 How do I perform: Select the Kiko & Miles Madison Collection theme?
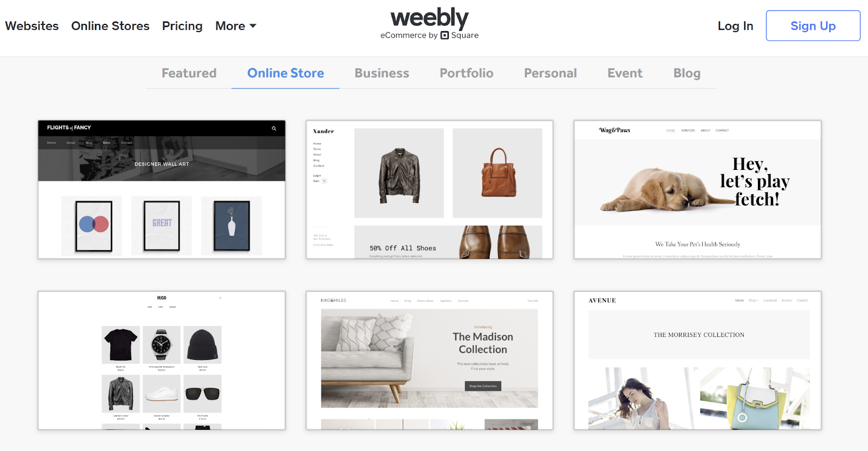pos(430,360)
